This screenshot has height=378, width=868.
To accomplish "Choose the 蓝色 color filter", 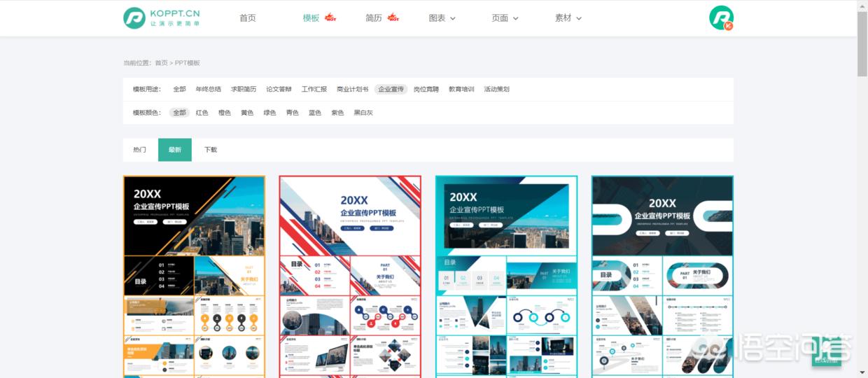I will click(x=315, y=113).
